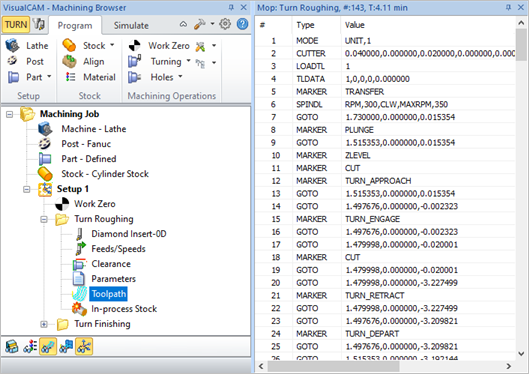Screen dimensions: 529x374
Task: Select row 21 TURN_RETRACT value
Action: click(374, 296)
